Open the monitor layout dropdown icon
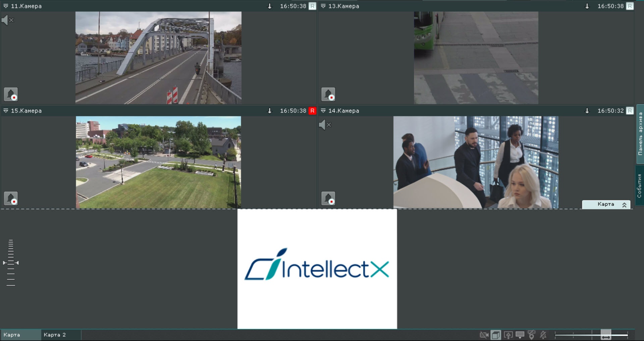The height and width of the screenshot is (341, 644). click(520, 335)
